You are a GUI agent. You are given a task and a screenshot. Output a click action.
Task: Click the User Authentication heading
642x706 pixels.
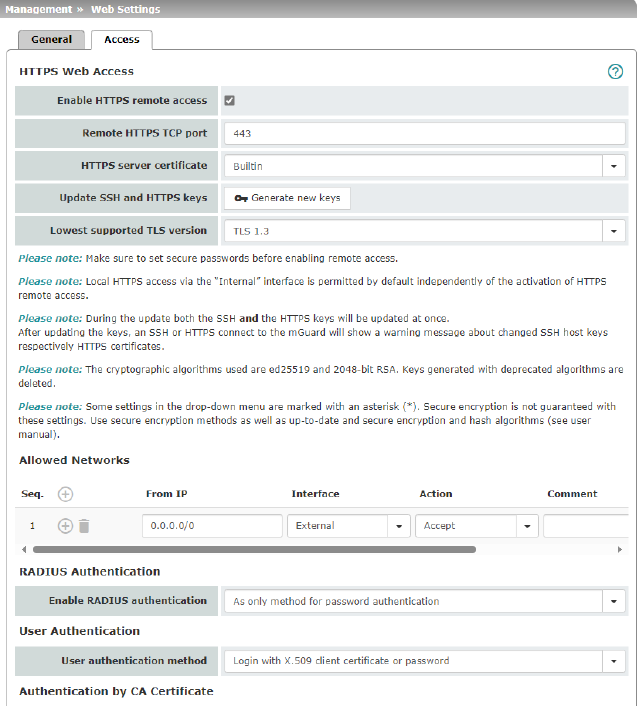[x=79, y=631]
